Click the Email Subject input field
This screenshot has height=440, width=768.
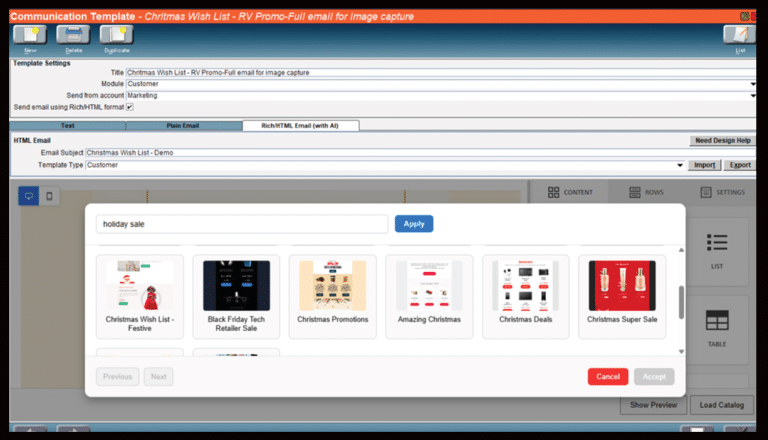[x=420, y=153]
